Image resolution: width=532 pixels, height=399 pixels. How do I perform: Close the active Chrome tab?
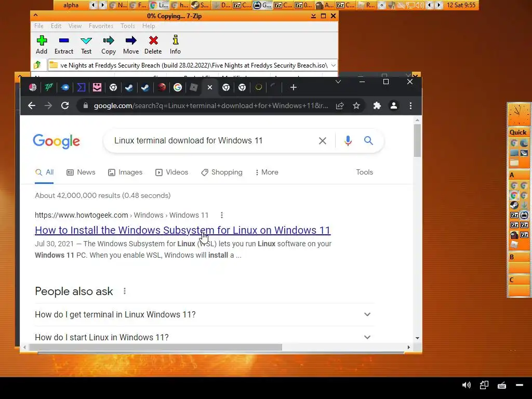coord(210,87)
